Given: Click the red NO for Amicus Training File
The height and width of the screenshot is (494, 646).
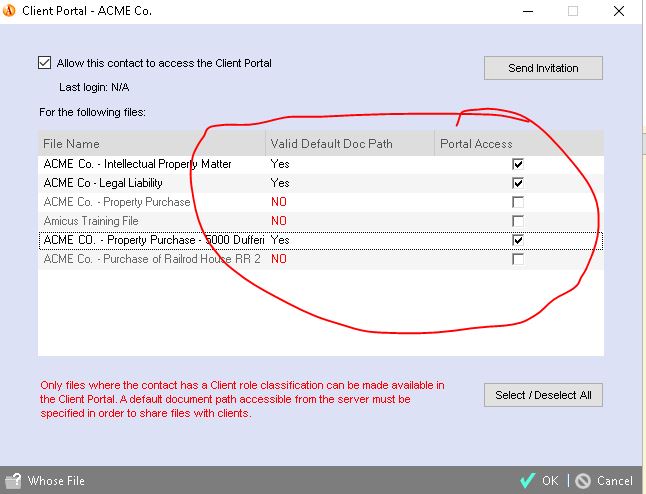Looking at the screenshot, I should tap(279, 221).
